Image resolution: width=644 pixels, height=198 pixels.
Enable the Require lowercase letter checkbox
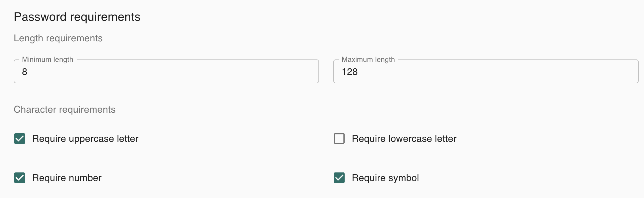coord(339,139)
